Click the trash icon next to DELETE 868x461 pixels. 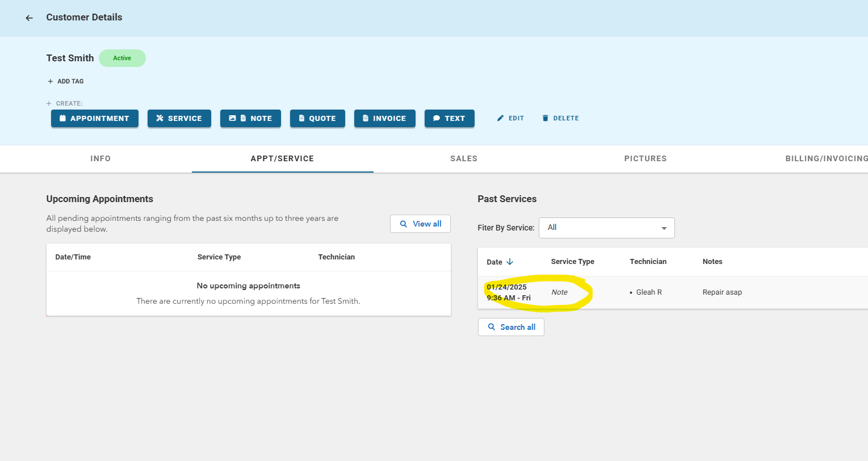546,118
